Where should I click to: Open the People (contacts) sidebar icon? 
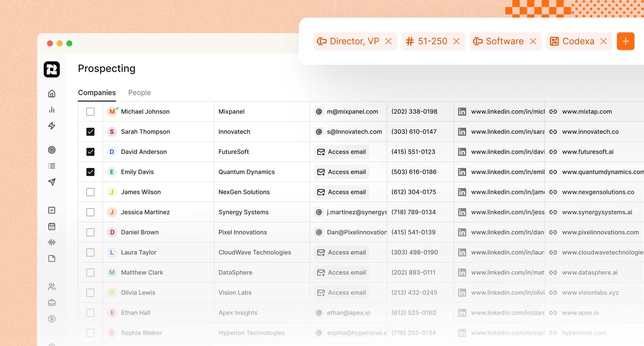(x=51, y=287)
